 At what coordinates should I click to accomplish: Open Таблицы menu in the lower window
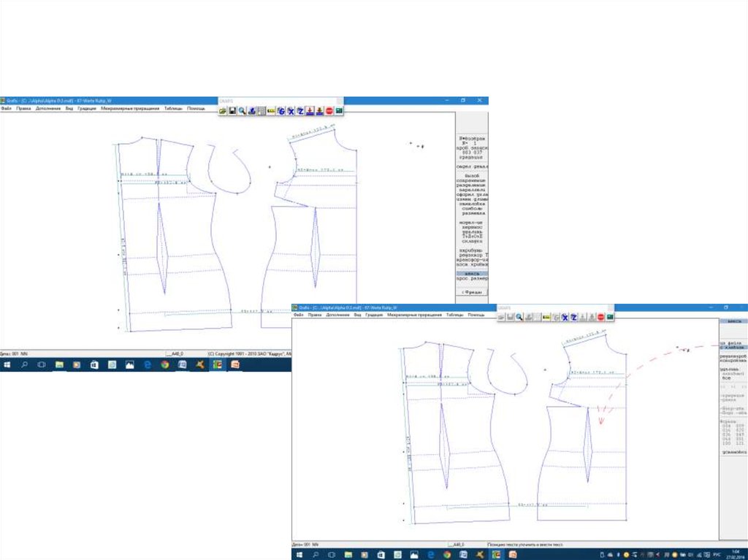click(x=454, y=315)
